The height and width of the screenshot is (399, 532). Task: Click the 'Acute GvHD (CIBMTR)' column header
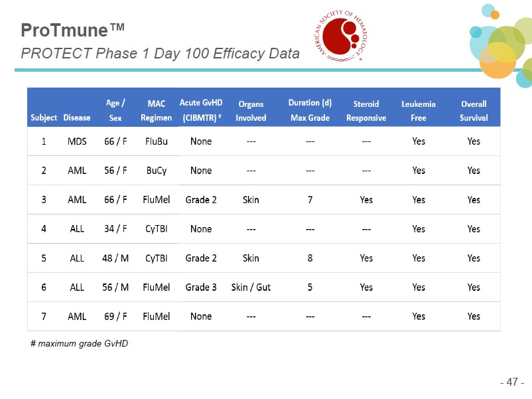(201, 110)
